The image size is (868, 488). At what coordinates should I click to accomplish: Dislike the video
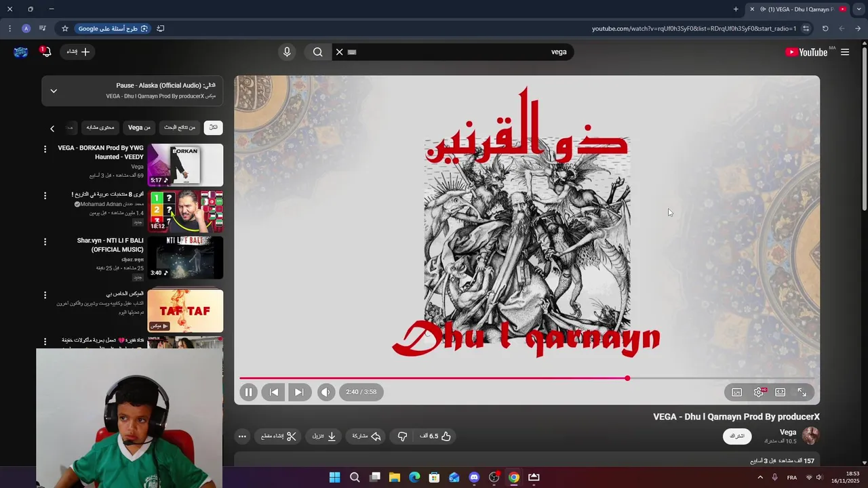click(402, 436)
